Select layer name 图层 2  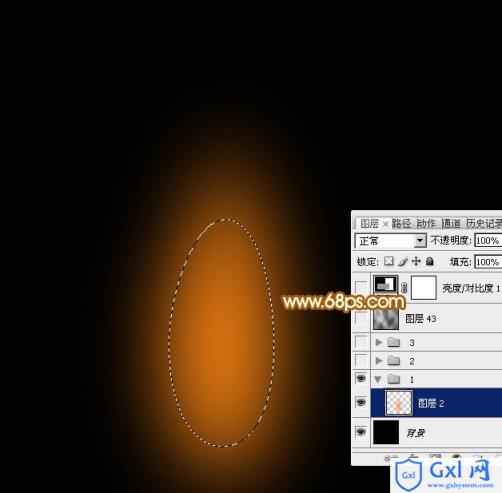tap(431, 403)
